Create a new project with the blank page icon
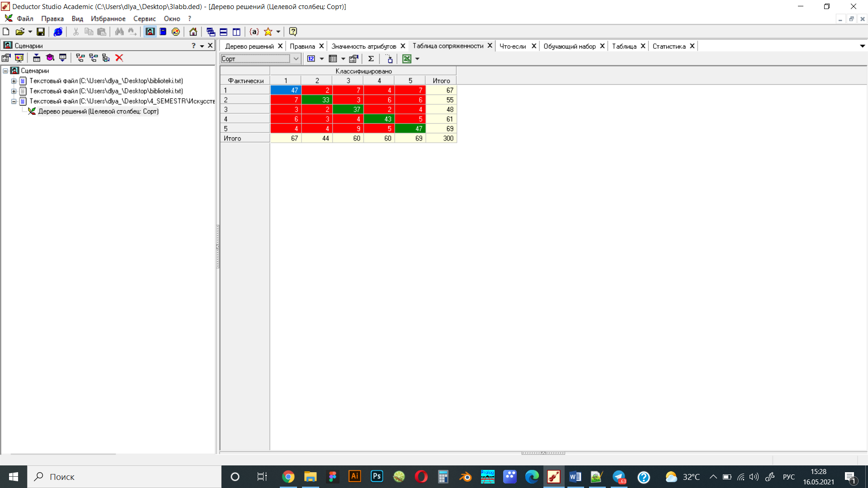The height and width of the screenshot is (488, 868). pos(6,32)
